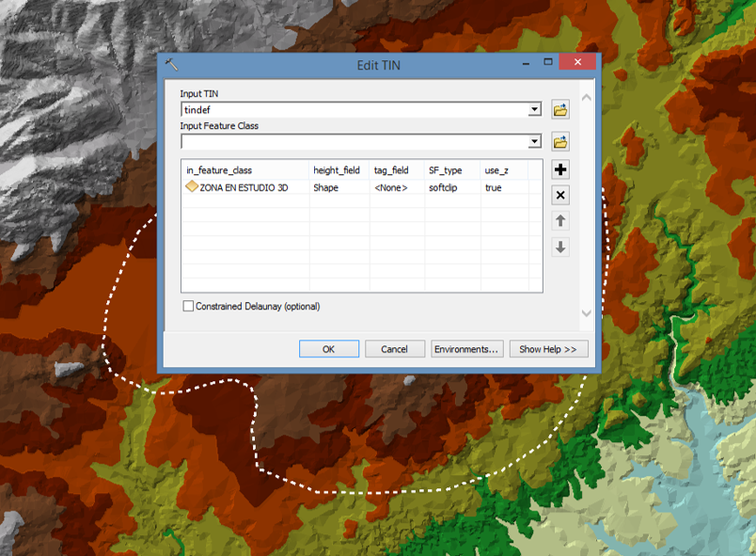Cancel the Edit TIN dialog

pyautogui.click(x=395, y=349)
